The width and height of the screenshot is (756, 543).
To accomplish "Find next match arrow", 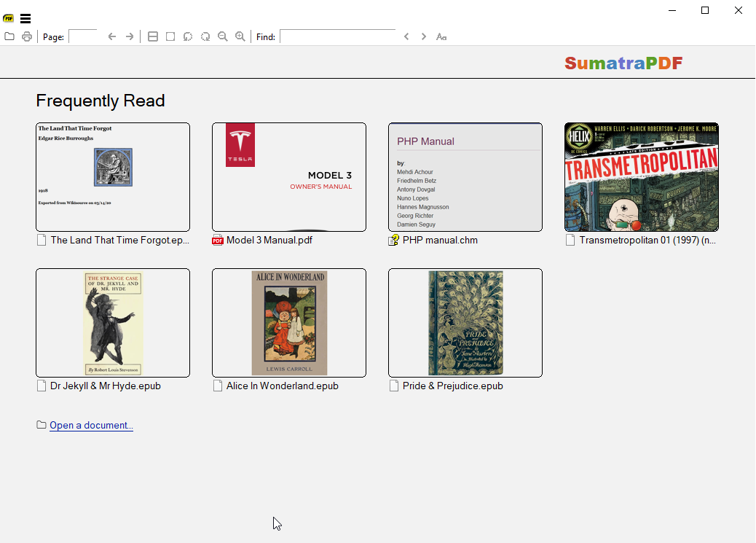I will [424, 36].
